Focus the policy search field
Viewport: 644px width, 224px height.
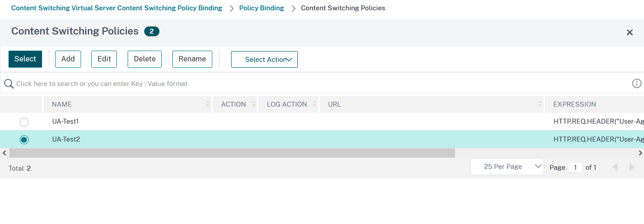[313, 84]
